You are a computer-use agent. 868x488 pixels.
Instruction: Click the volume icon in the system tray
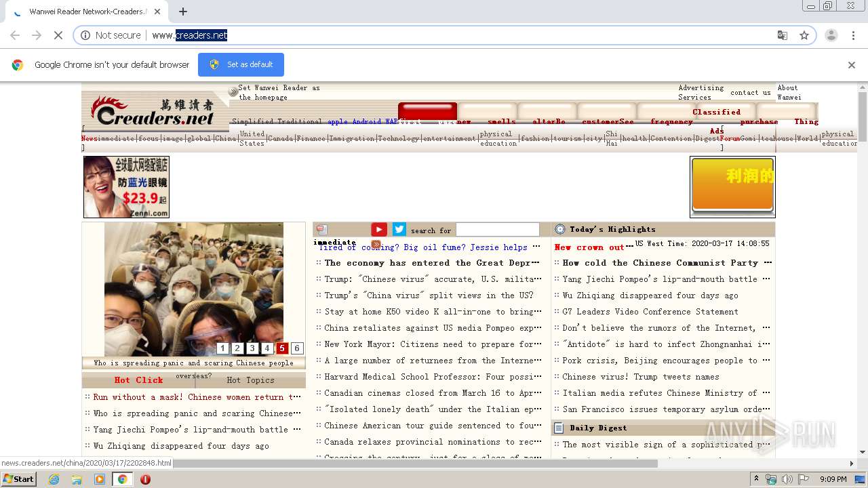(x=787, y=479)
